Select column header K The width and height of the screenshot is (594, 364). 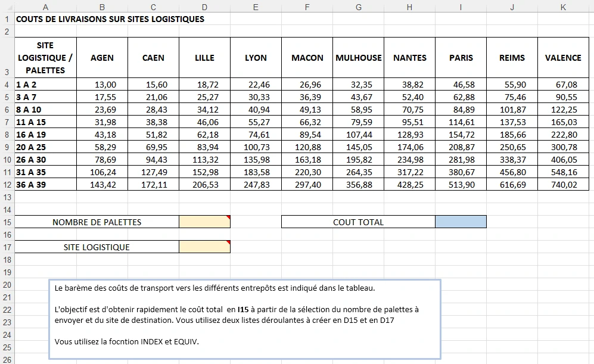click(x=563, y=7)
